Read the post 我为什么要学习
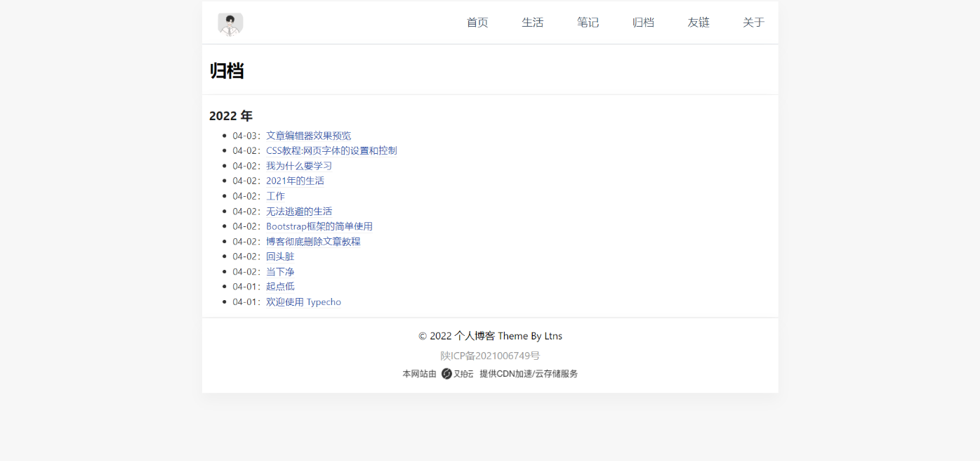980x461 pixels. (298, 166)
